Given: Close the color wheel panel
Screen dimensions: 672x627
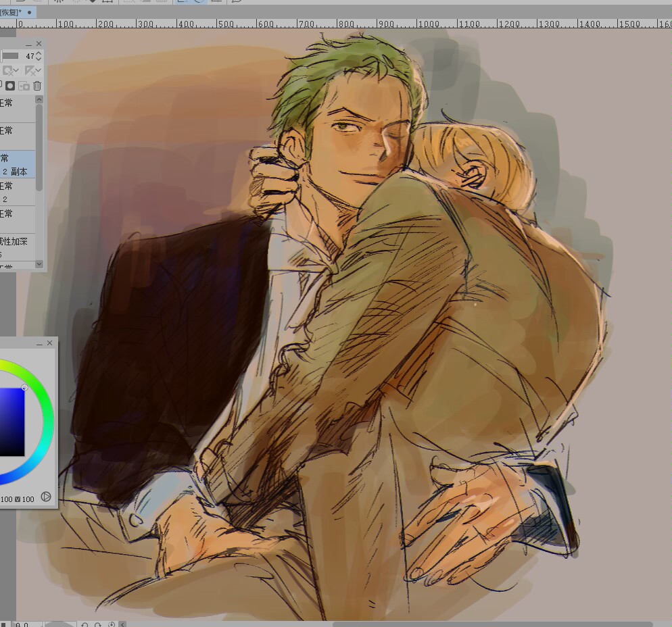Looking at the screenshot, I should [50, 343].
